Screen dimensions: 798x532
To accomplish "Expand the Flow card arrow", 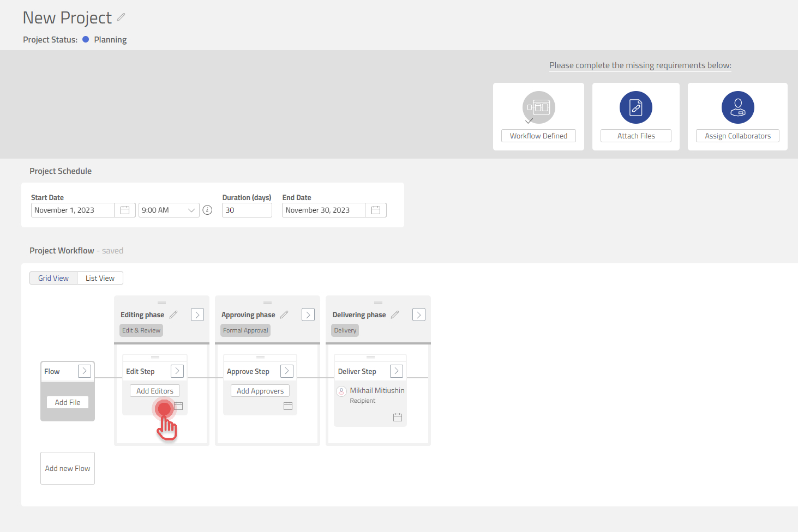I will point(85,371).
